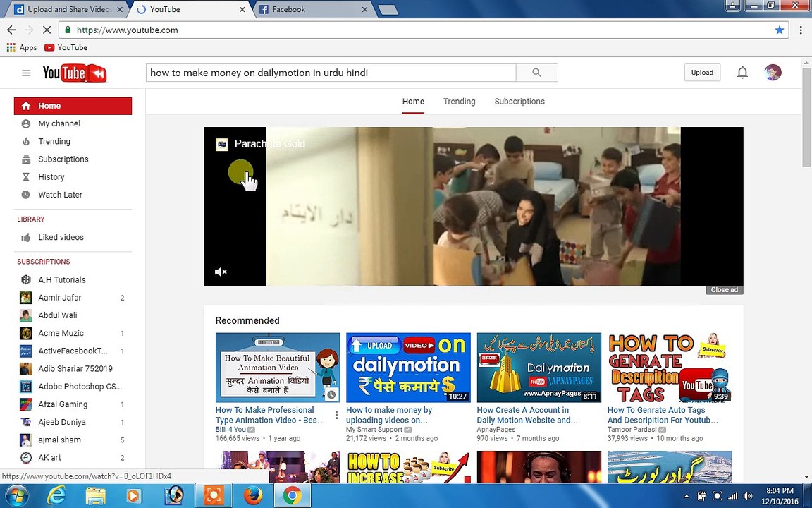The width and height of the screenshot is (812, 508).
Task: Open the Apps bookmarks shortcut
Action: [22, 48]
